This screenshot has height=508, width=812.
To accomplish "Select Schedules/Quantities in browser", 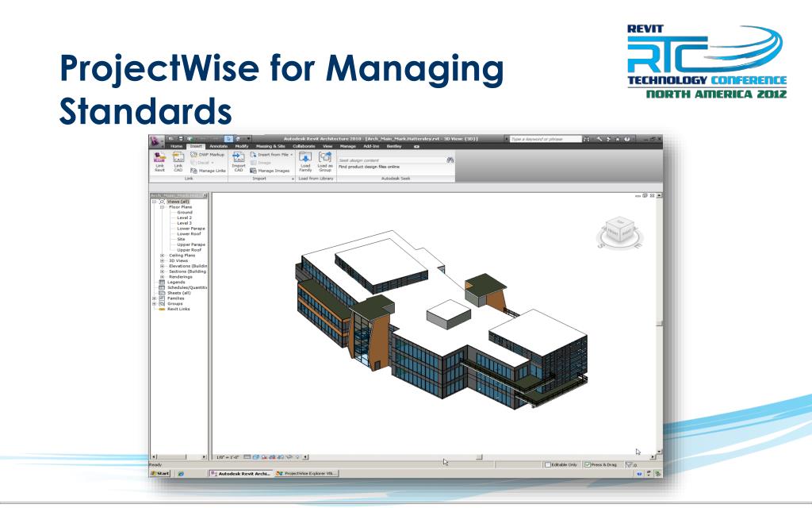I will (x=187, y=287).
